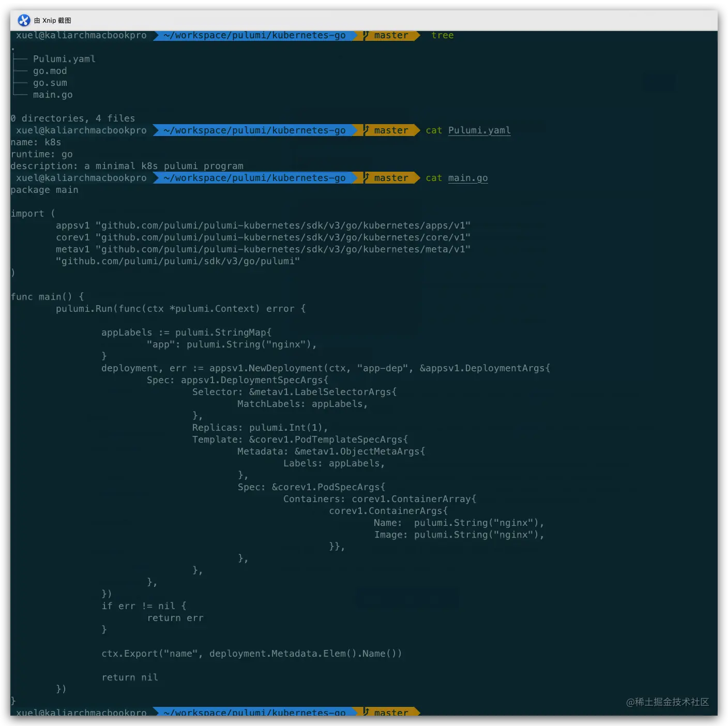Viewport: 728px width, 726px height.
Task: Select 'Pulumi.yaml' in the tree listing
Action: (64, 59)
